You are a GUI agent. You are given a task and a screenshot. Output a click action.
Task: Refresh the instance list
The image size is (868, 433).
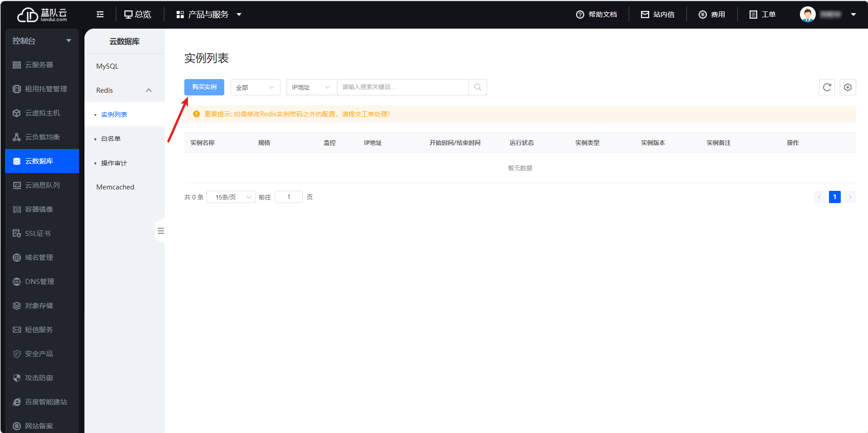pyautogui.click(x=827, y=87)
